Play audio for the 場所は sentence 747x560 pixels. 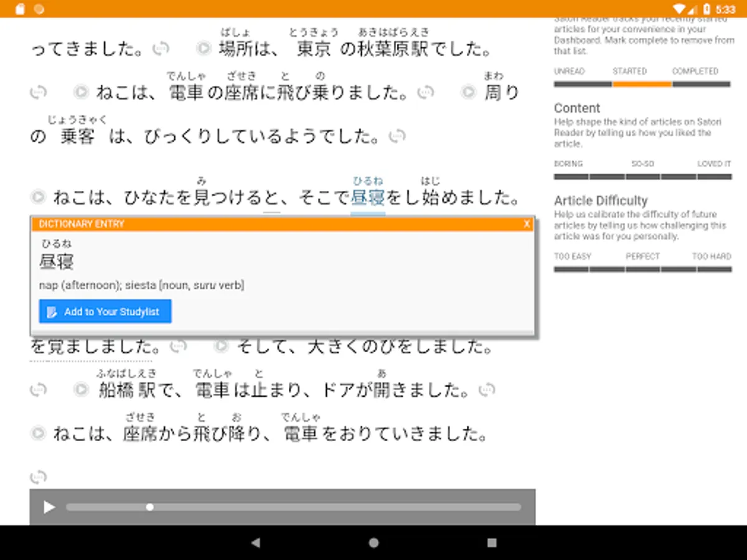(203, 49)
